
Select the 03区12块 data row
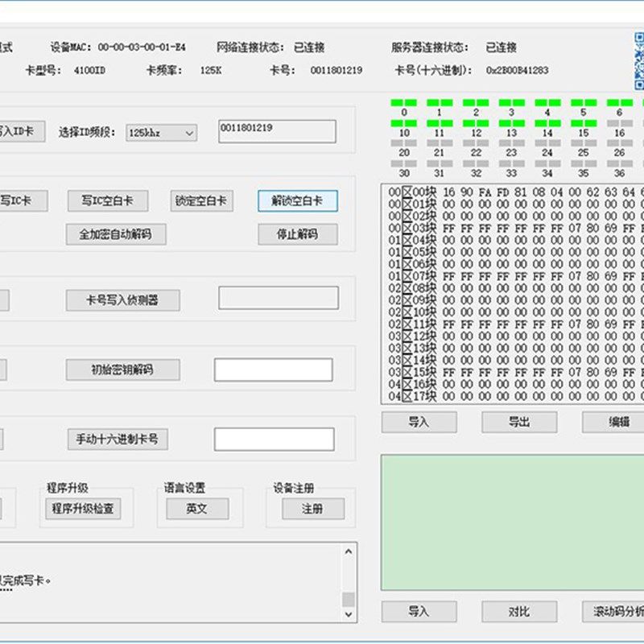click(x=516, y=336)
